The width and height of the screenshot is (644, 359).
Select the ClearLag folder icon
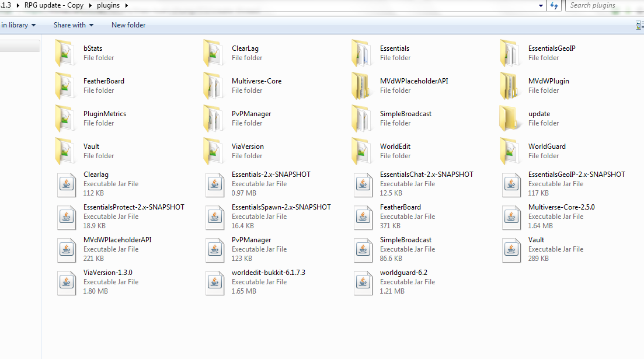[213, 53]
